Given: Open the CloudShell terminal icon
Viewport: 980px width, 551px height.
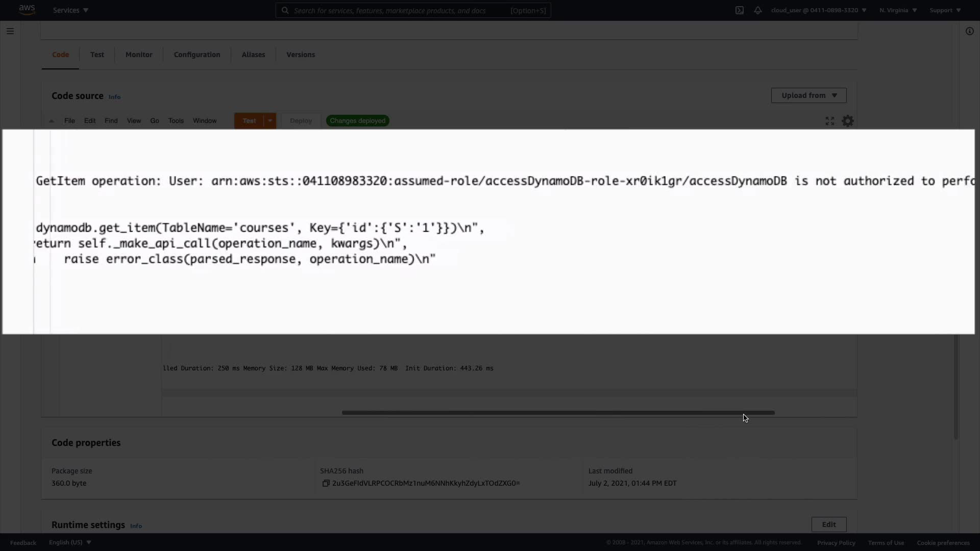Looking at the screenshot, I should pyautogui.click(x=739, y=10).
